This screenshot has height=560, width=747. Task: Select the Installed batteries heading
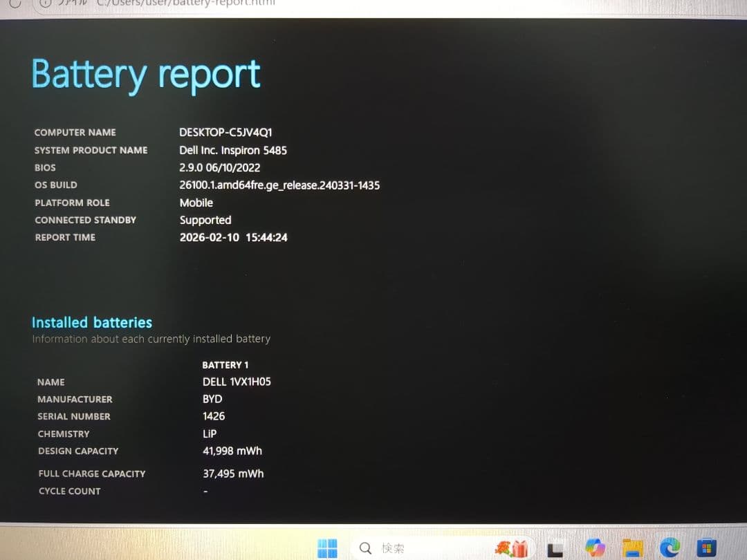[x=91, y=322]
